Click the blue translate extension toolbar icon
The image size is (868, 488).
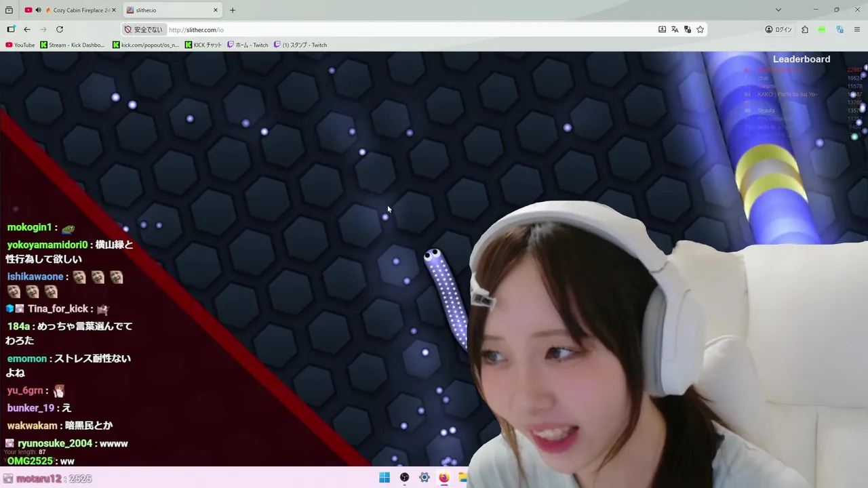[840, 29]
